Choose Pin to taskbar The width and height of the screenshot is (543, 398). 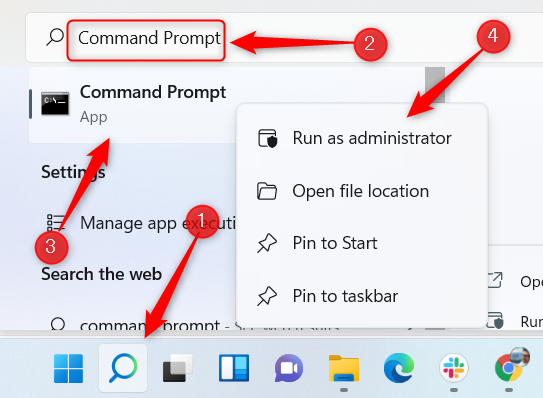tap(362, 296)
